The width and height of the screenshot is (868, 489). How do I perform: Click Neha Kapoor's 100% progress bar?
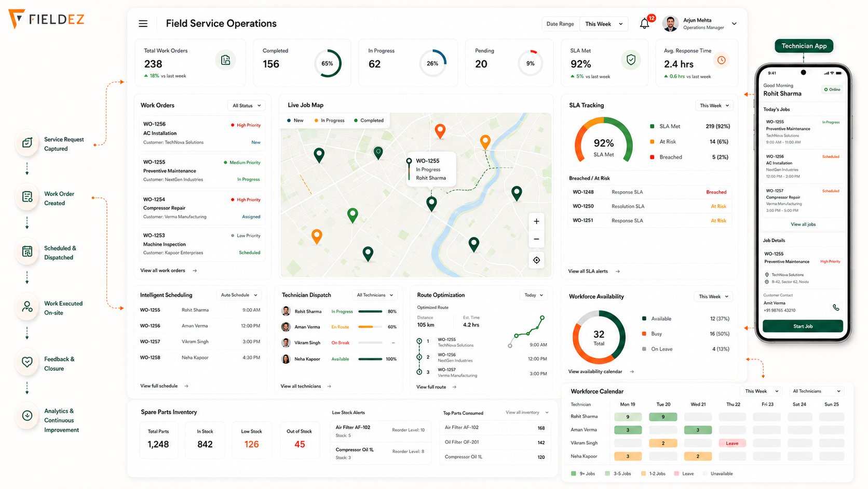coord(370,359)
